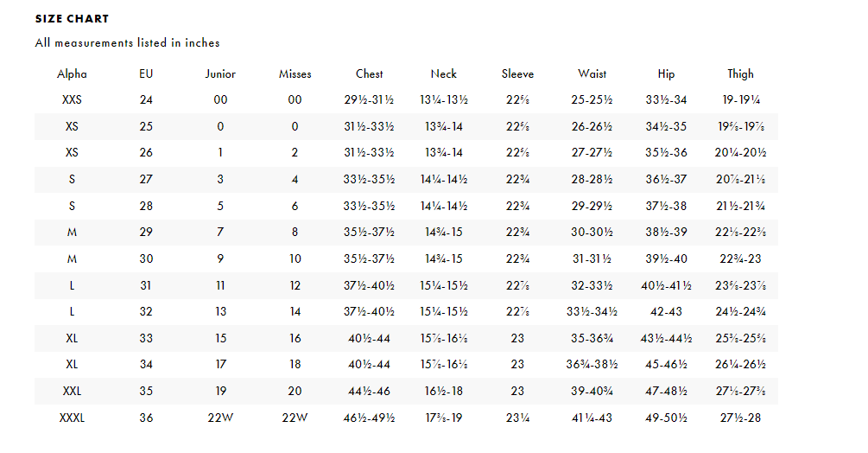Click EU size 36 cell
Screen dimensions: 868x453
(x=146, y=418)
